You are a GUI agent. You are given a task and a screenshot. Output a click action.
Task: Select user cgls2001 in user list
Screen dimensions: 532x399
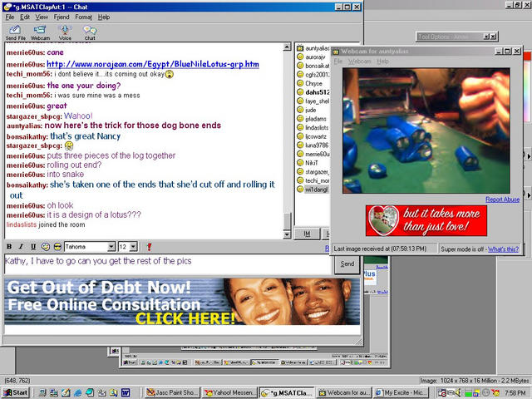tap(313, 75)
